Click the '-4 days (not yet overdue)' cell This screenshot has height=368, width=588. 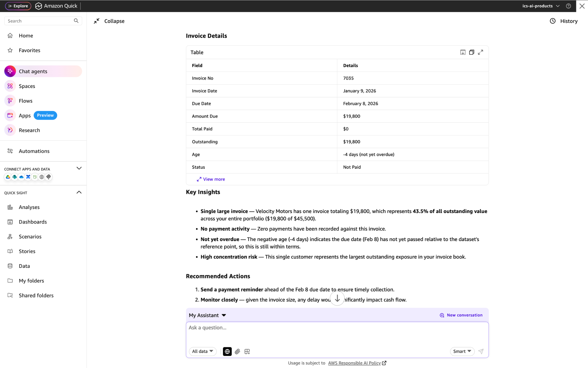412,154
